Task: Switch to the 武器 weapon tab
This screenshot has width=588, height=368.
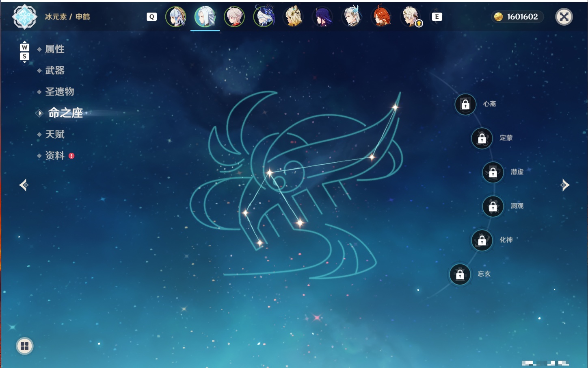Action: pyautogui.click(x=55, y=70)
